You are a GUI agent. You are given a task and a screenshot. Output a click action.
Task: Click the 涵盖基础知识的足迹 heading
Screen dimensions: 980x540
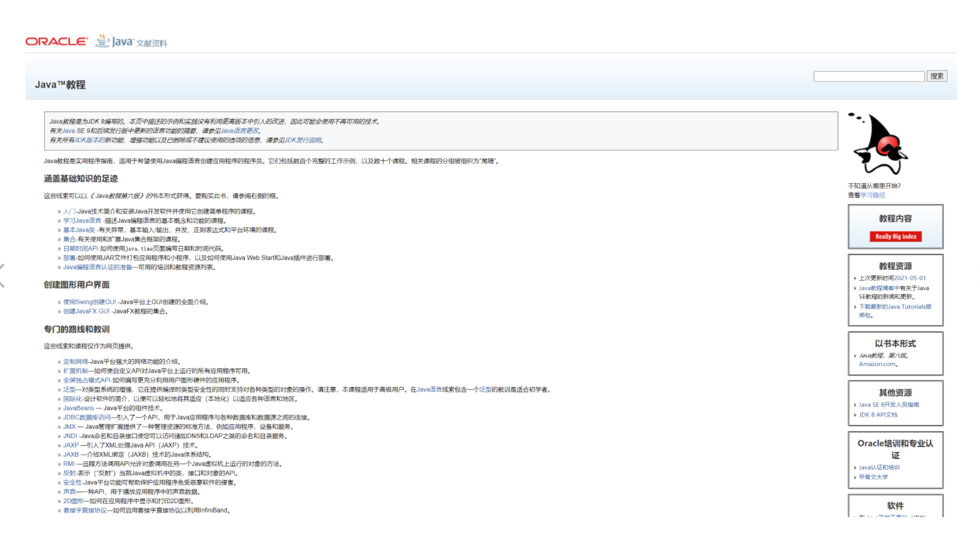coord(81,178)
